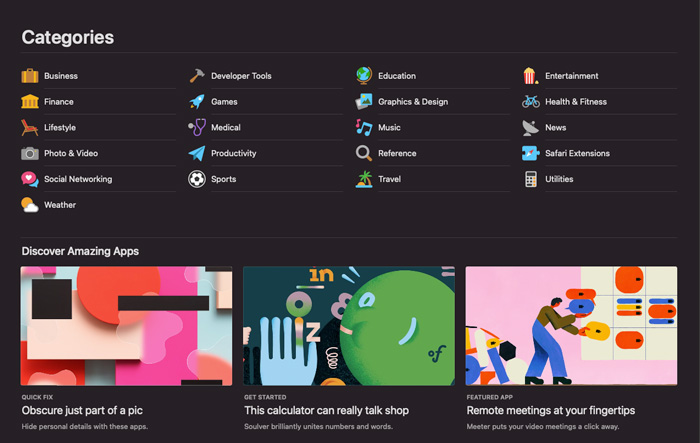Open the Productivity category

click(x=233, y=154)
